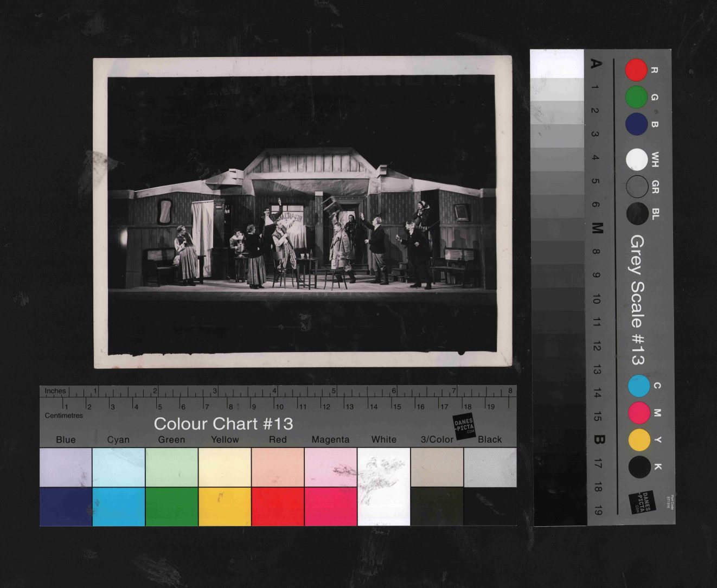Pick the saturated red swatch under Red
This screenshot has height=588, width=717.
(277, 507)
